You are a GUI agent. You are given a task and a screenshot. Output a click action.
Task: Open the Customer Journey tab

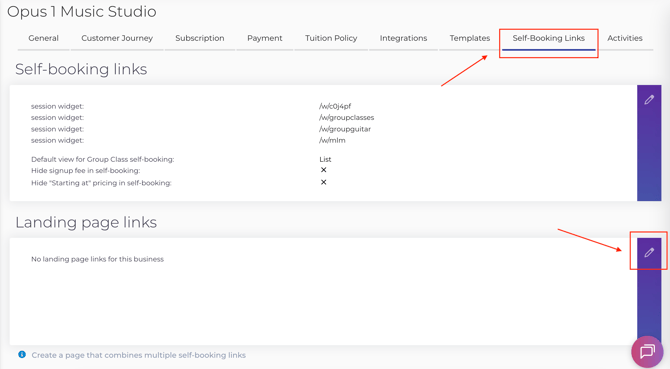[x=117, y=38]
